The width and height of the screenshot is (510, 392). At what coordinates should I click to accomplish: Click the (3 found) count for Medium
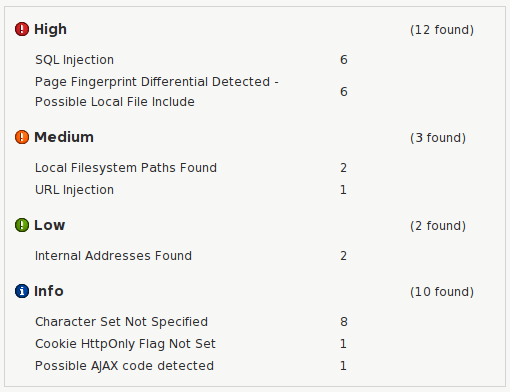438,138
